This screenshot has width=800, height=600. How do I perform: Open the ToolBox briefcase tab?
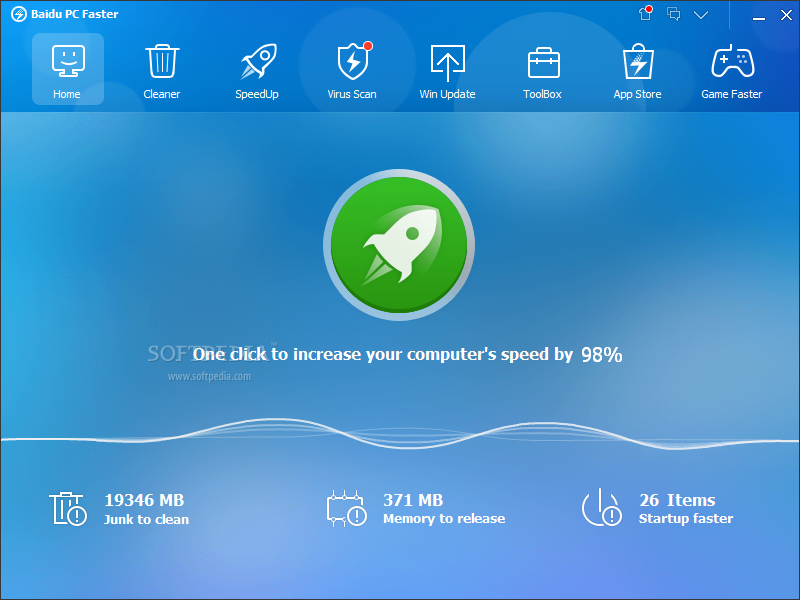click(542, 71)
